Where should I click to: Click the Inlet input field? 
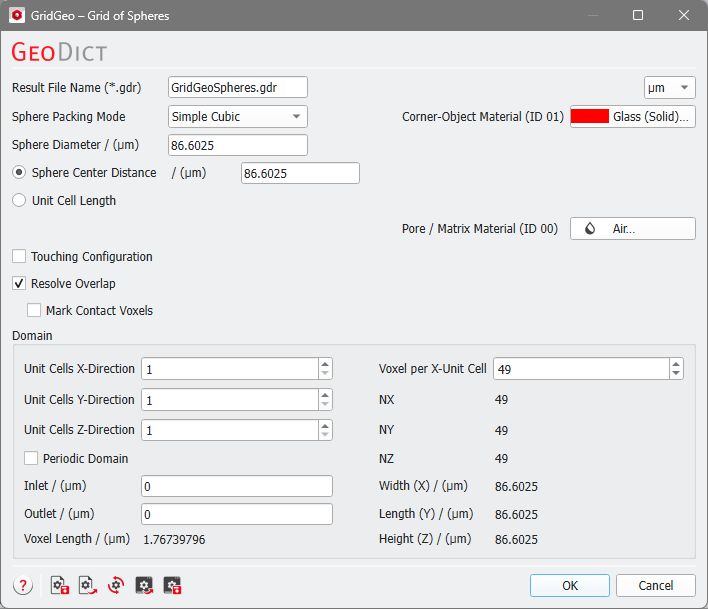(x=237, y=486)
